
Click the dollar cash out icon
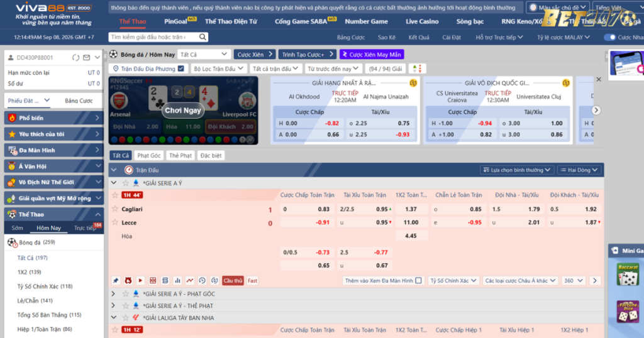click(x=214, y=281)
